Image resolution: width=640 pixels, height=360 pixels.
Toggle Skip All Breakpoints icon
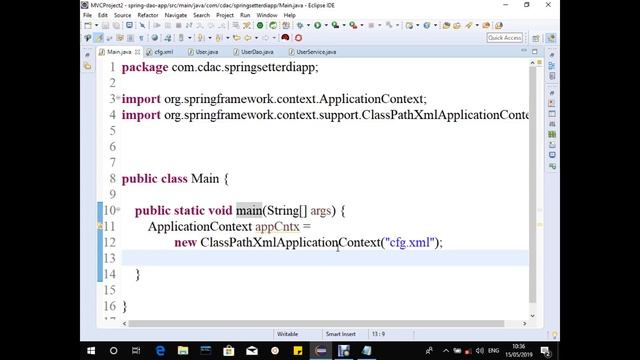pos(142,25)
